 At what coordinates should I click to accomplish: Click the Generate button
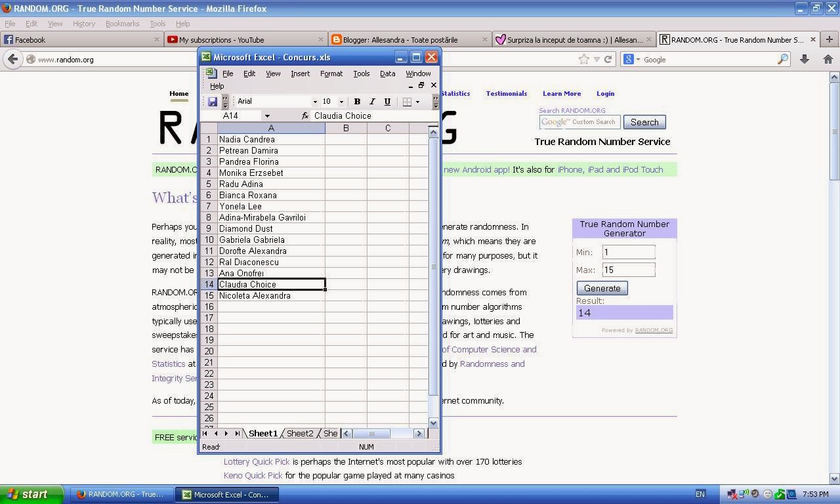click(x=602, y=288)
